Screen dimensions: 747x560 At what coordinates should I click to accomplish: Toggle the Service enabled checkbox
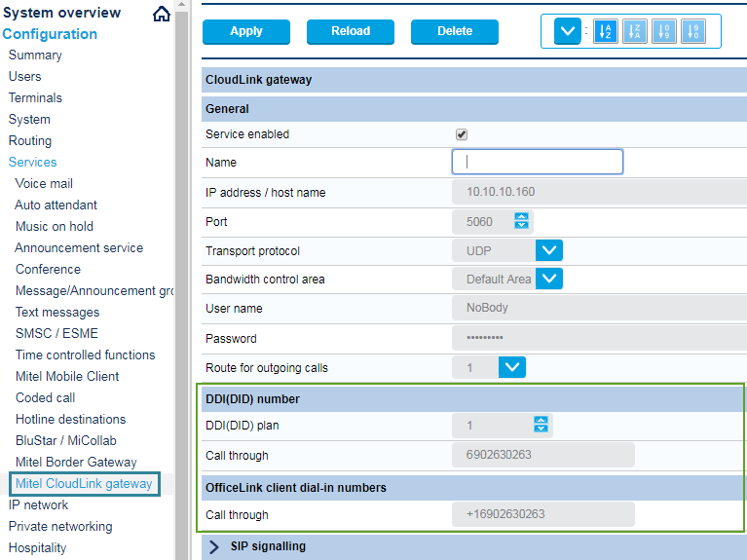[462, 134]
